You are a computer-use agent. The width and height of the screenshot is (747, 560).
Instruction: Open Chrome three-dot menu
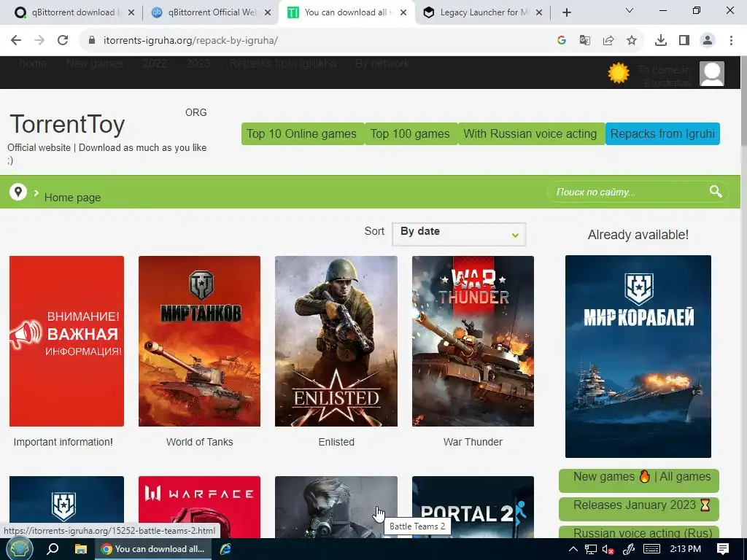coord(731,41)
